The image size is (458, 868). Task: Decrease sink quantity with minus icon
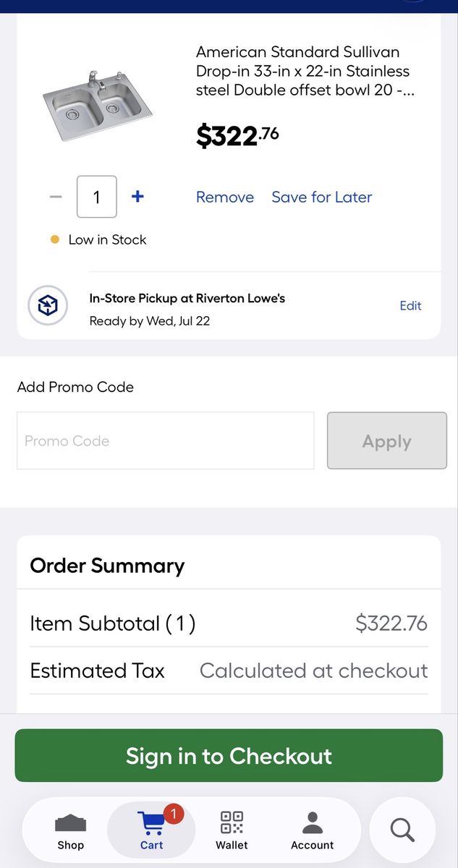point(56,197)
